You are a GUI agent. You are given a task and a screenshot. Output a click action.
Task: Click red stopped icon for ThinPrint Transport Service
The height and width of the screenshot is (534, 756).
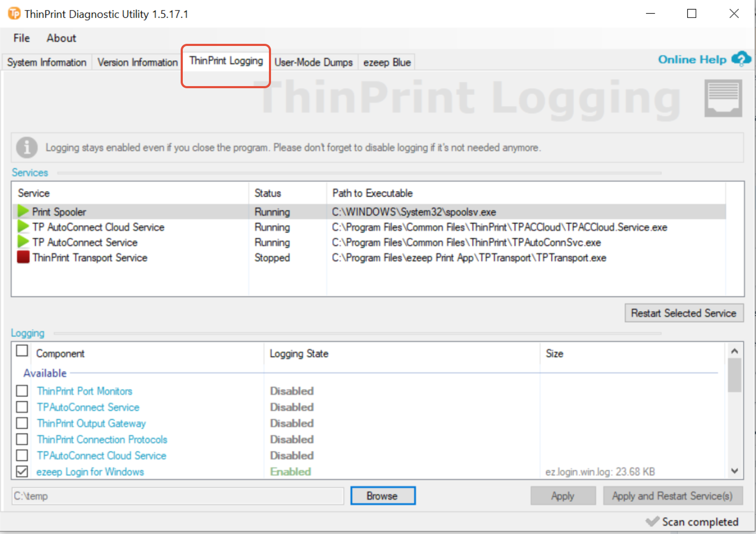pos(23,257)
